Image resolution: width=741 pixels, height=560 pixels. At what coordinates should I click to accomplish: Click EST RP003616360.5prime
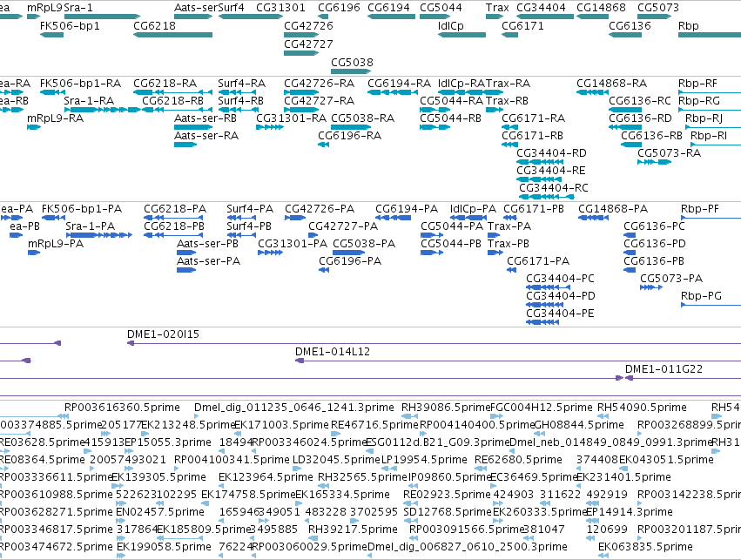pyautogui.click(x=123, y=408)
